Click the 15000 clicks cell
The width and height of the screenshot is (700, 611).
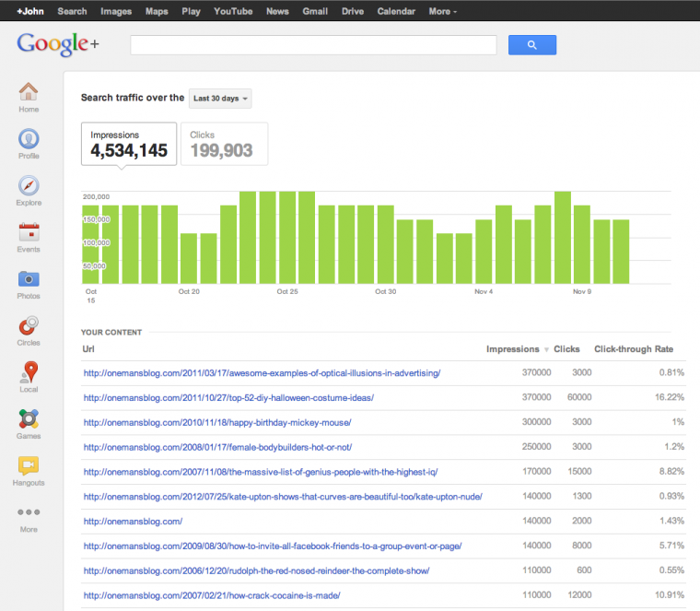point(579,471)
